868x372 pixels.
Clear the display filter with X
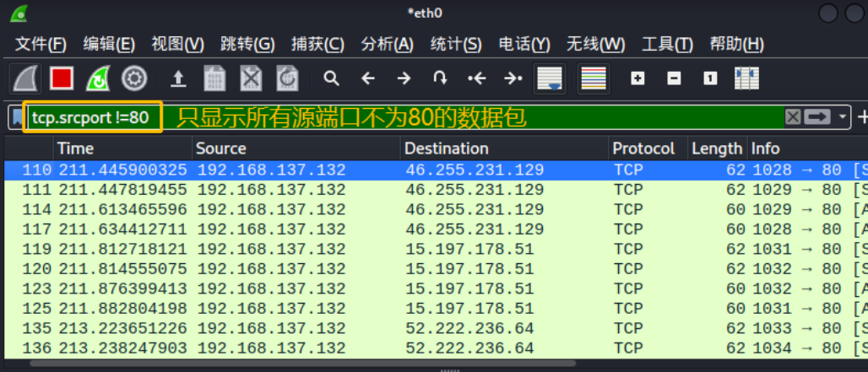(x=793, y=116)
